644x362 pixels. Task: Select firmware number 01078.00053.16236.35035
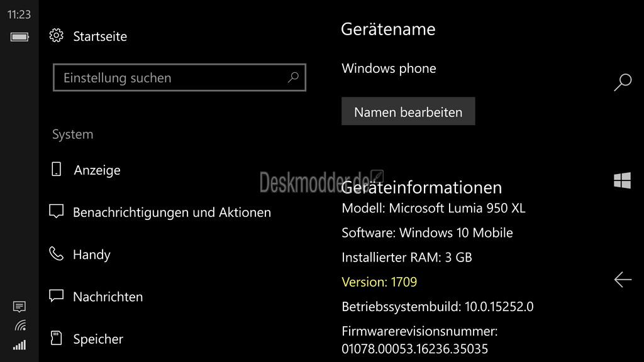415,349
